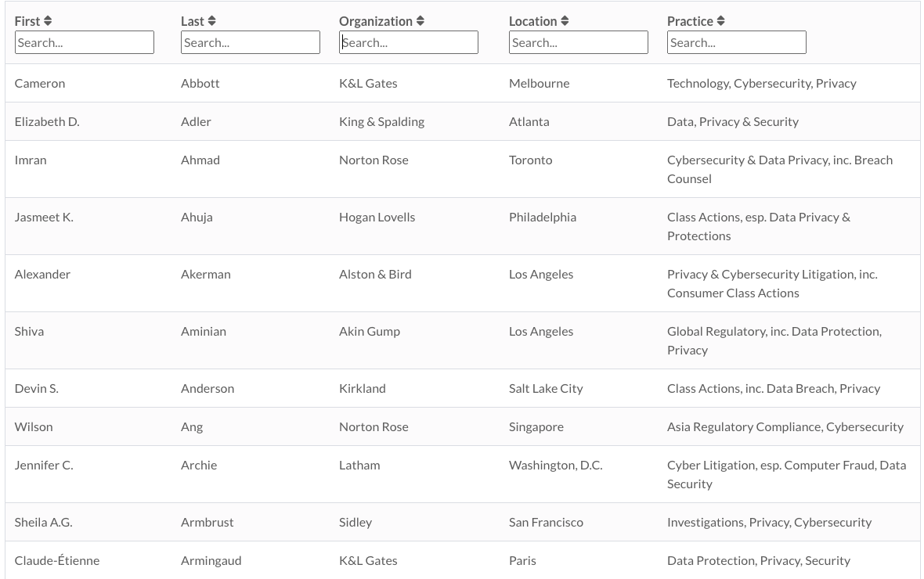
Task: Click the Practice column header label
Action: pos(690,21)
